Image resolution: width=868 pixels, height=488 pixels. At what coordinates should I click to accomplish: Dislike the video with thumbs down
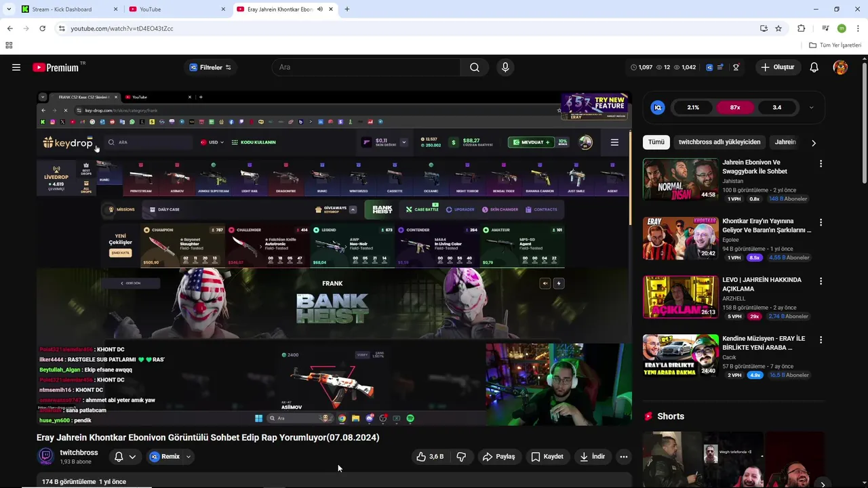(x=461, y=457)
